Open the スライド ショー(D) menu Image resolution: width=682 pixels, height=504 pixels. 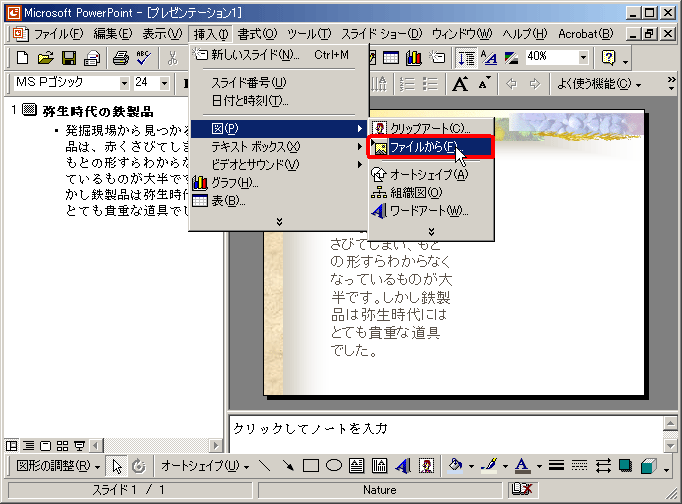point(381,34)
